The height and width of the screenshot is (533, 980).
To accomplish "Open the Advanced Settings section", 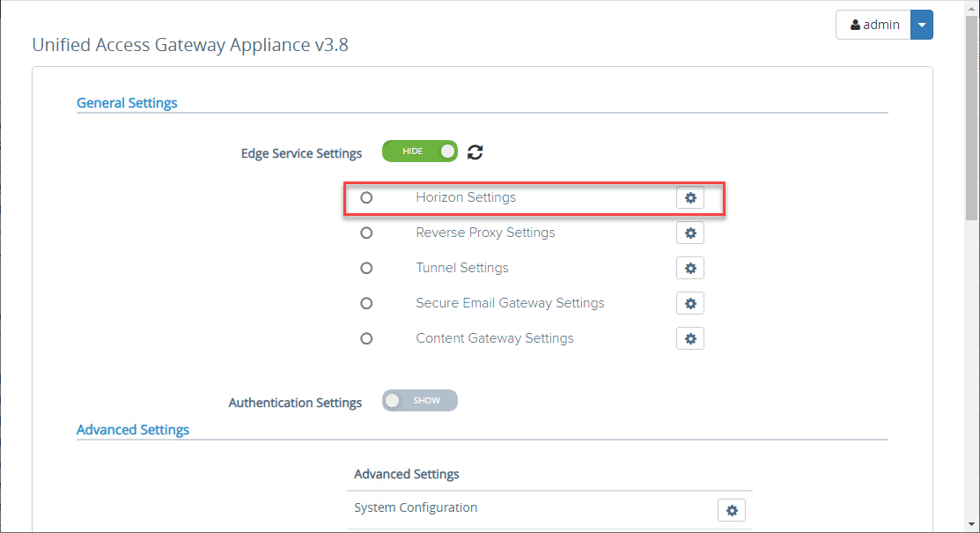I will pyautogui.click(x=132, y=429).
